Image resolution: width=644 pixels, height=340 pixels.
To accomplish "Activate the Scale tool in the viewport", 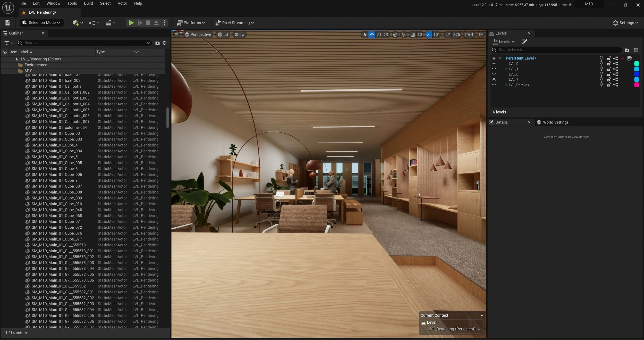I will tap(386, 35).
